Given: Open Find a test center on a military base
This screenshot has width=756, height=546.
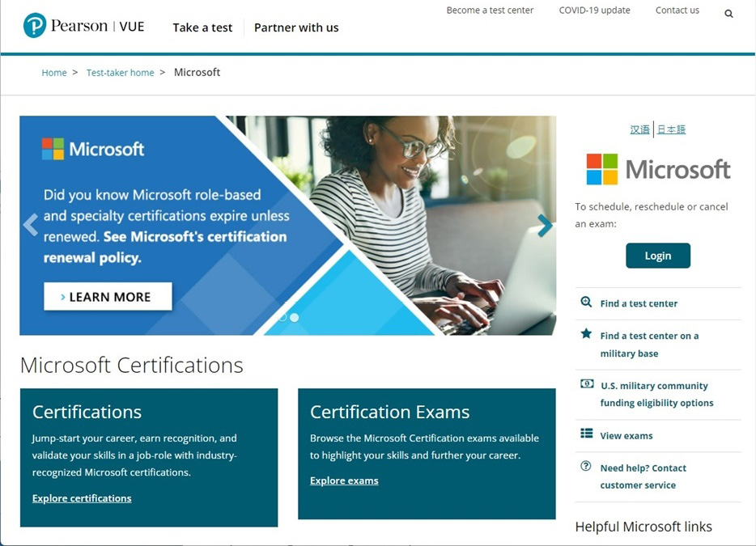Looking at the screenshot, I should click(x=649, y=345).
